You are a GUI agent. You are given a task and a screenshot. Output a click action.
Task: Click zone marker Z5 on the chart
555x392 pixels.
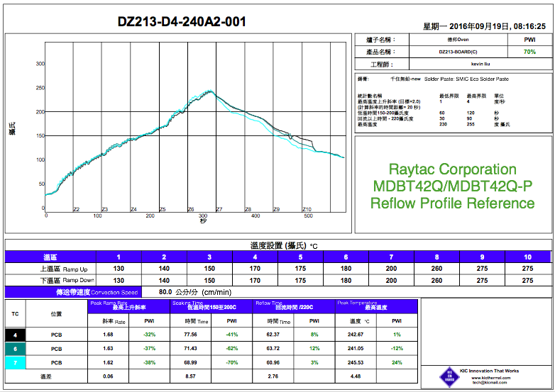(x=163, y=209)
